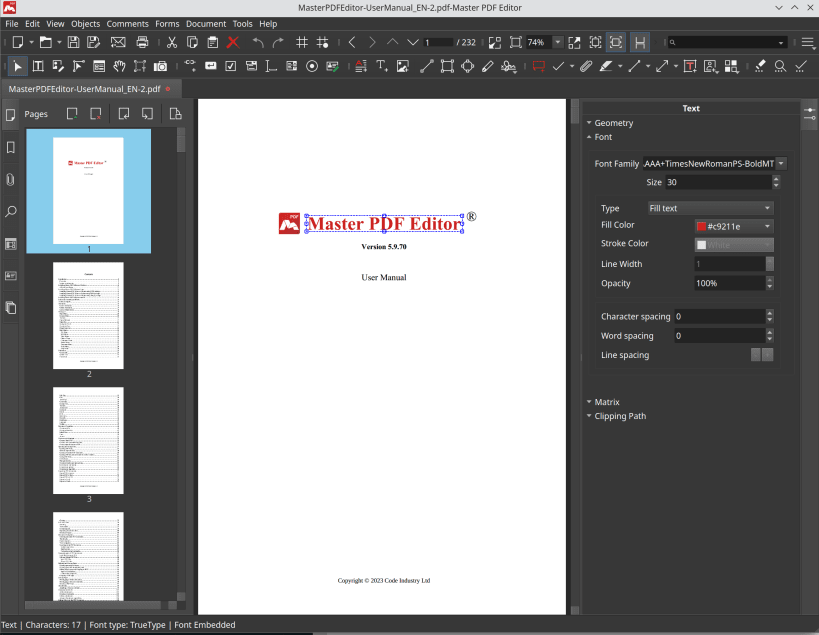Viewport: 819px width, 635px height.
Task: Select the Ellipse shape tool
Action: (467, 66)
